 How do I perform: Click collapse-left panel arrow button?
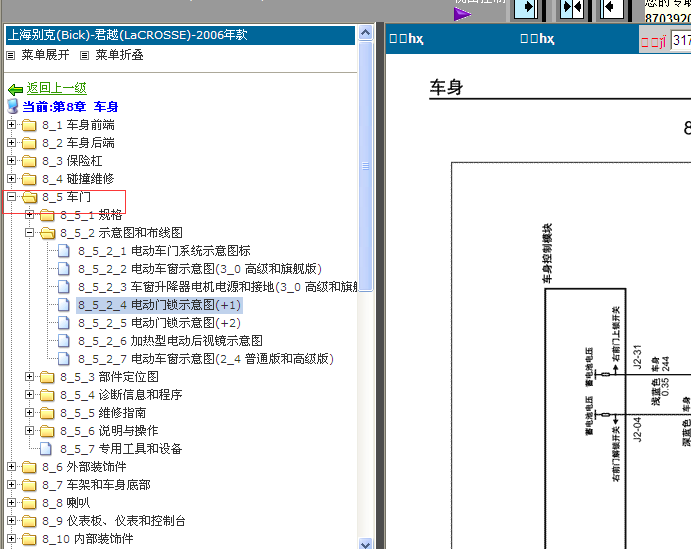coord(611,8)
